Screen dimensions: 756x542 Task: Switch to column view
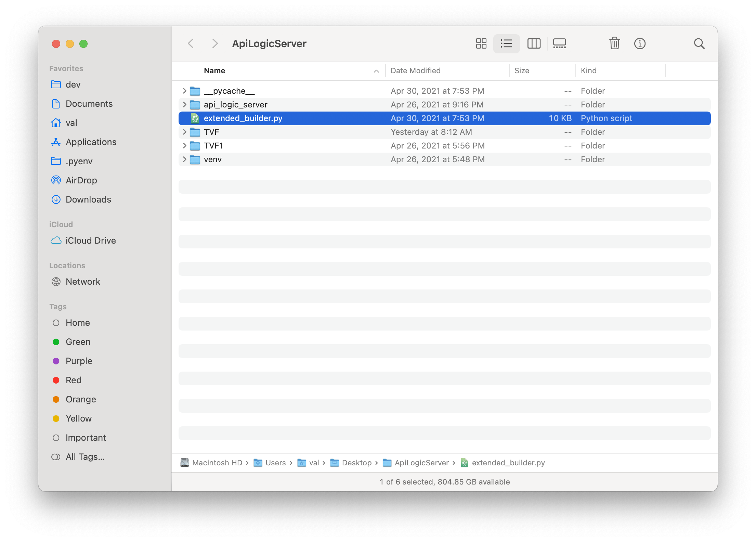[534, 43]
